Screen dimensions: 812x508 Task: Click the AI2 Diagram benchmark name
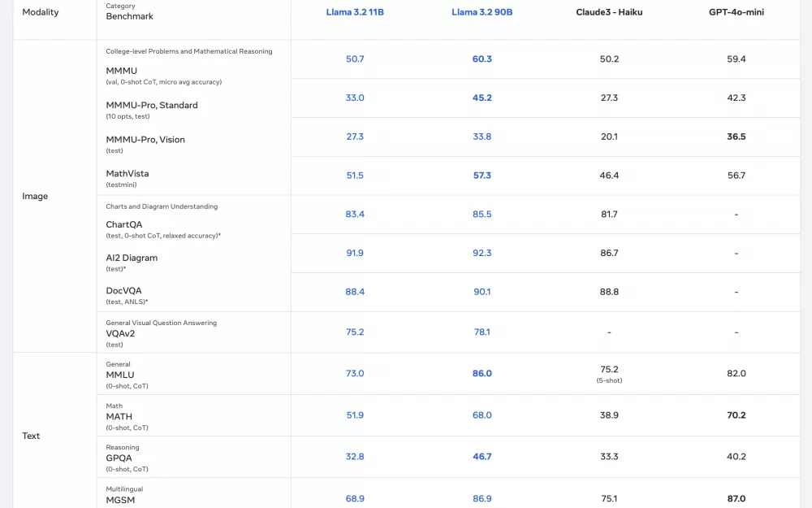tap(132, 258)
